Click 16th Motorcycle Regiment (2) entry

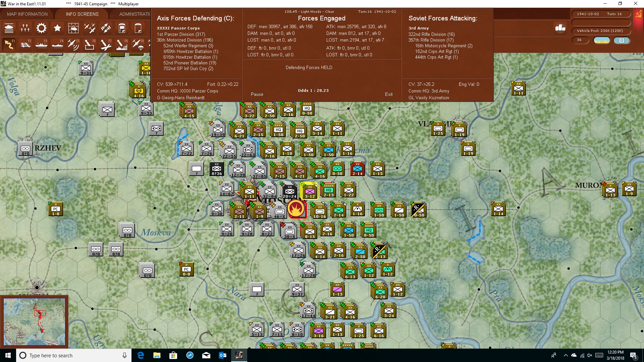(x=443, y=46)
